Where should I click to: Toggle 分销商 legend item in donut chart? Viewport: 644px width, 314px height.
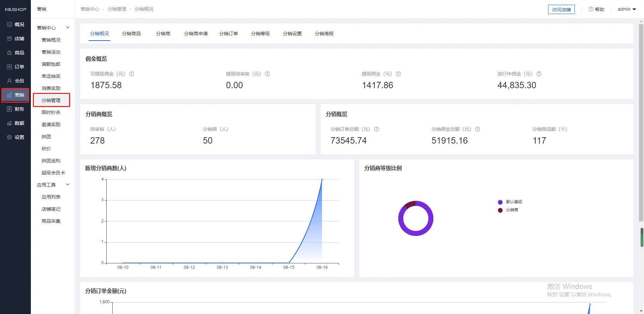click(508, 210)
